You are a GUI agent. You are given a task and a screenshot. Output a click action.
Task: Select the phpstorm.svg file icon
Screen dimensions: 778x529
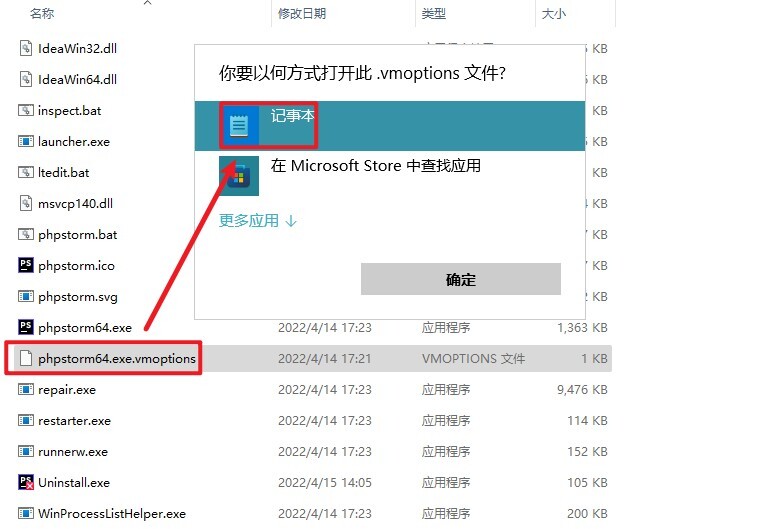coord(26,296)
